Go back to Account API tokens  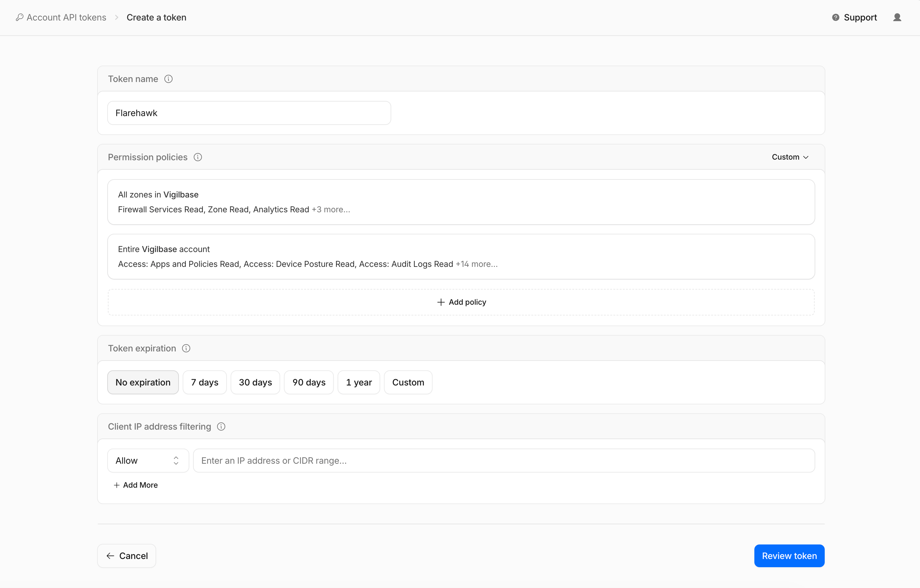coord(67,18)
